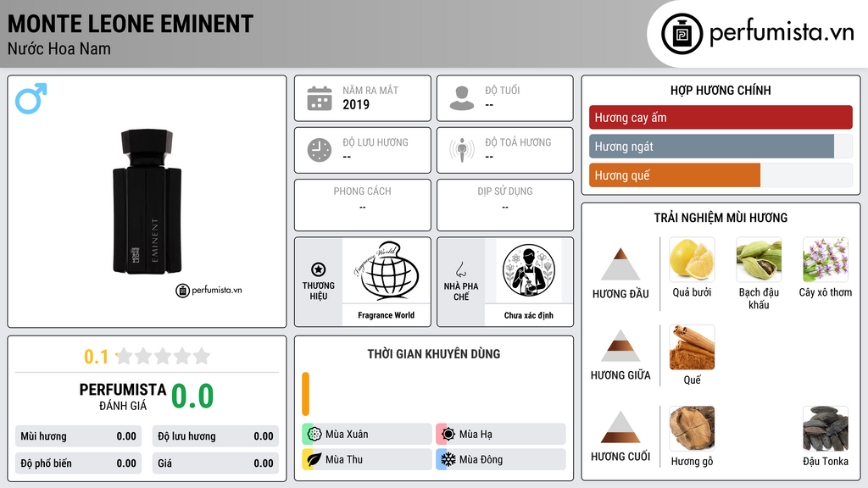Screen dimensions: 868x488
Task: Select the Cây xô thơm sage image
Action: pyautogui.click(x=826, y=259)
